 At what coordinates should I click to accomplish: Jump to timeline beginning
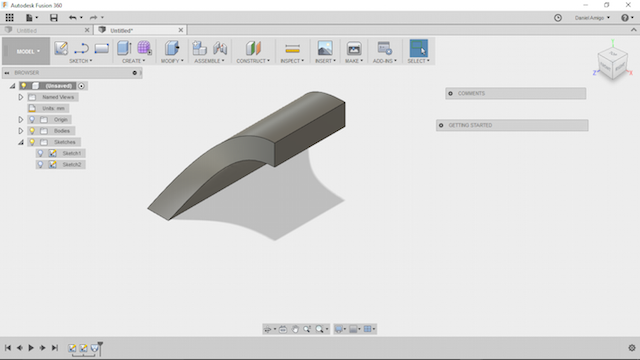click(8, 348)
